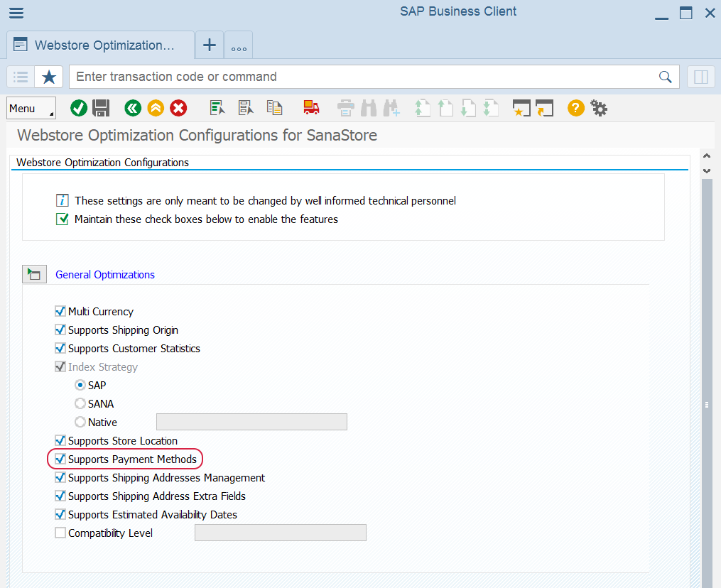The height and width of the screenshot is (588, 721).
Task: Toggle side panel layout icon
Action: (701, 77)
